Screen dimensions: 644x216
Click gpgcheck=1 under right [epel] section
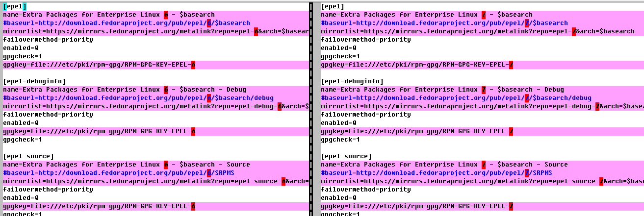[x=341, y=56]
